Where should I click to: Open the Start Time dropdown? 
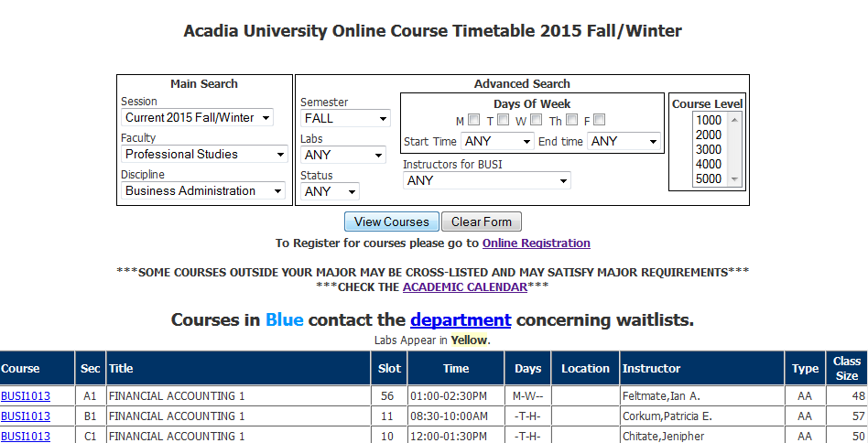coord(497,141)
